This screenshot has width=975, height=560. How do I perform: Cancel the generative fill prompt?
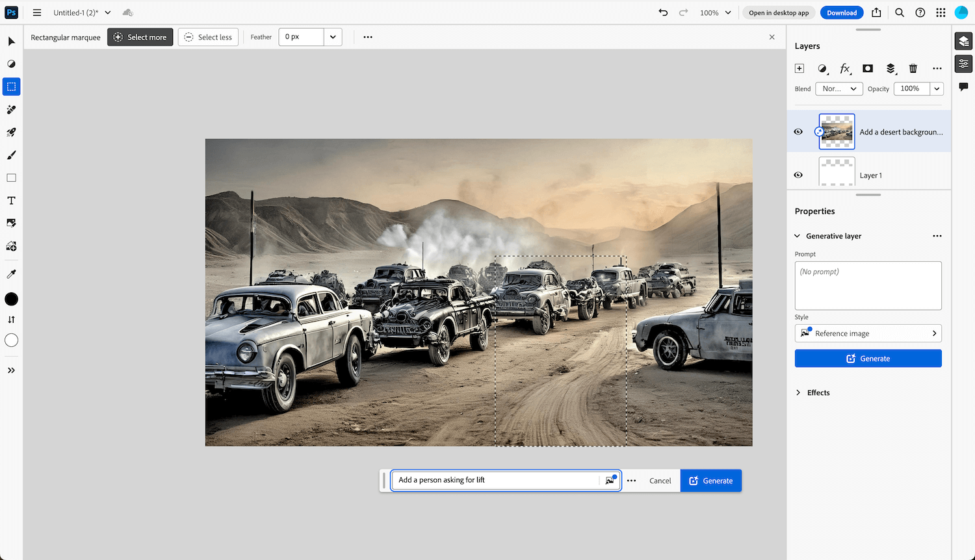click(660, 481)
